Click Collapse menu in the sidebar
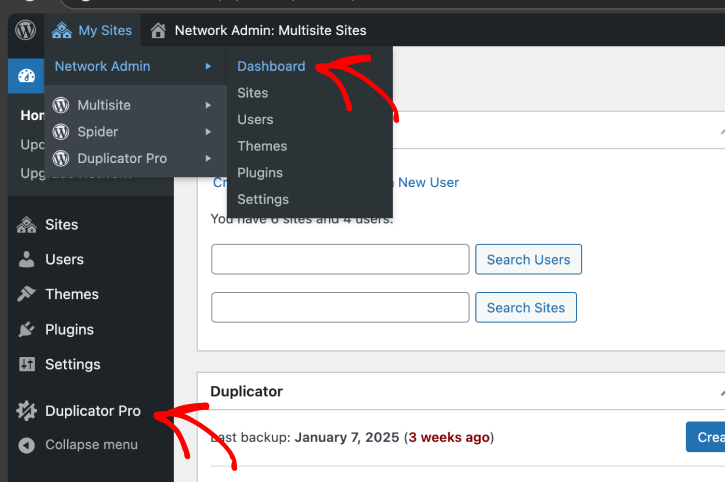The width and height of the screenshot is (725, 483). pos(91,445)
